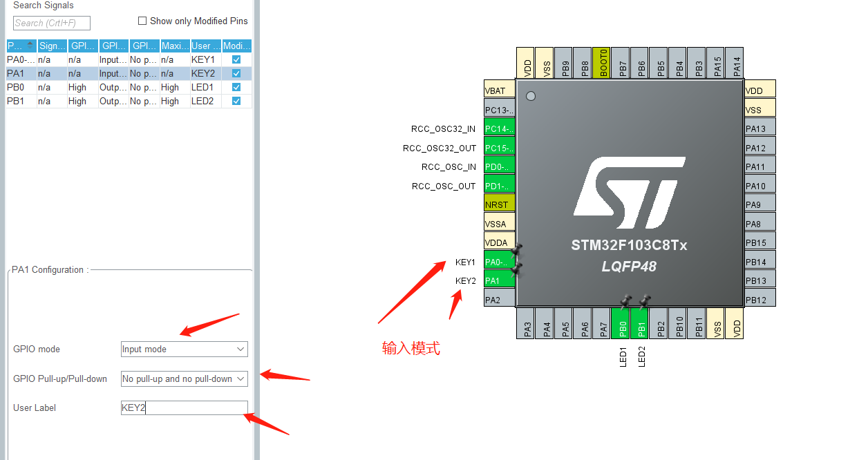Click the PD0 RCC_OSC_IN pin
Image resolution: width=868 pixels, height=460 pixels.
coord(500,166)
